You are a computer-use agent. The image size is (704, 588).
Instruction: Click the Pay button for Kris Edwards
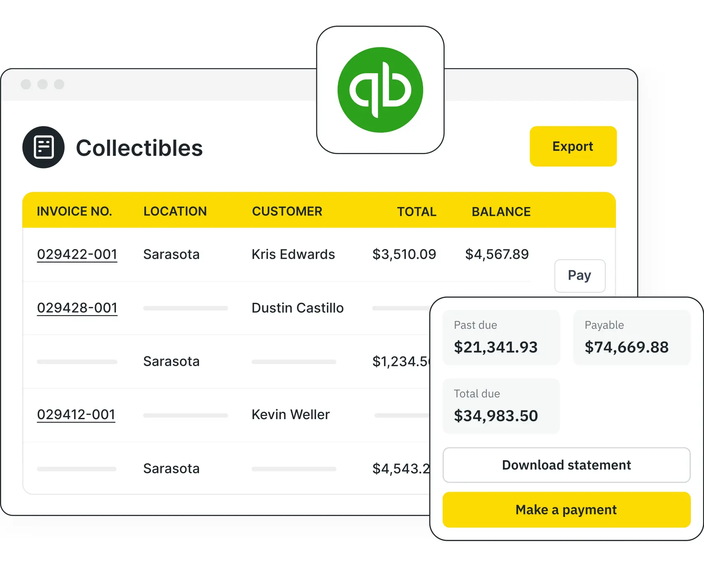(x=580, y=276)
